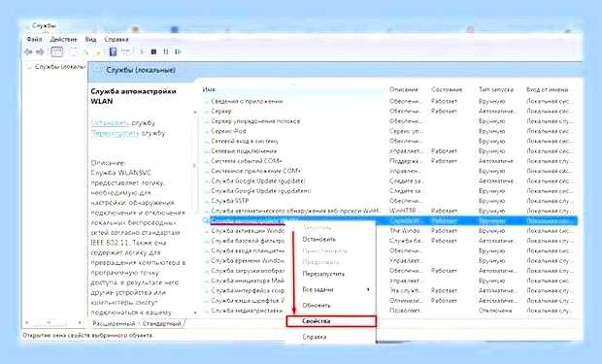Screen dimensions: 602x364
Task: Sort by the Вход от имени column header
Action: pyautogui.click(x=547, y=89)
